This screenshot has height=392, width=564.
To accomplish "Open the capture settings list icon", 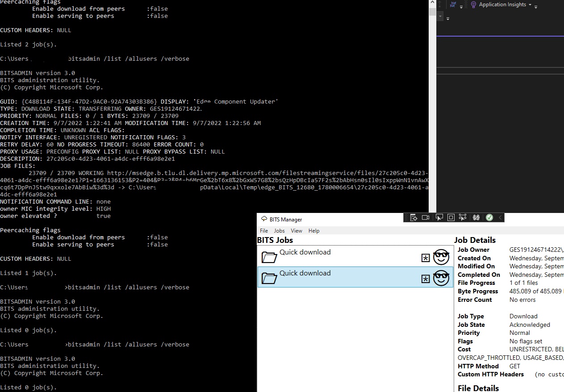I will coord(414,217).
